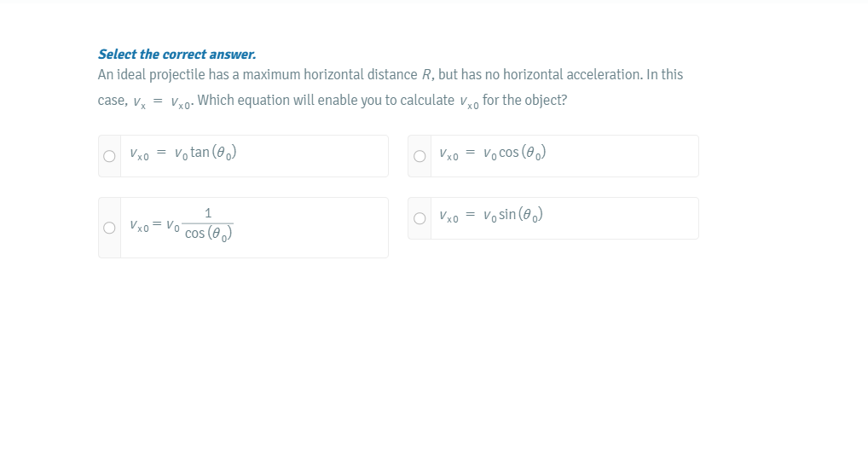This screenshot has width=868, height=463.
Task: Click the vx0 = v₀tan(θ₀) equation text
Action: click(x=182, y=154)
